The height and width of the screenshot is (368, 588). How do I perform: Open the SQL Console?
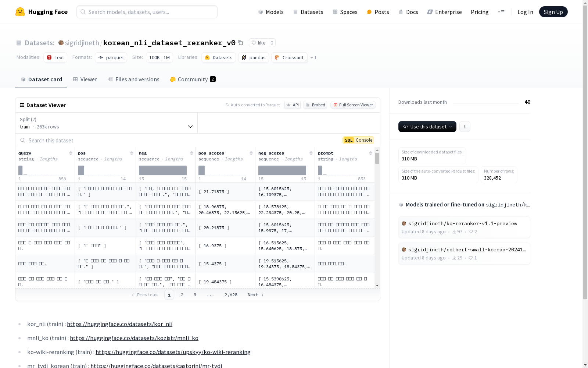[x=358, y=140]
